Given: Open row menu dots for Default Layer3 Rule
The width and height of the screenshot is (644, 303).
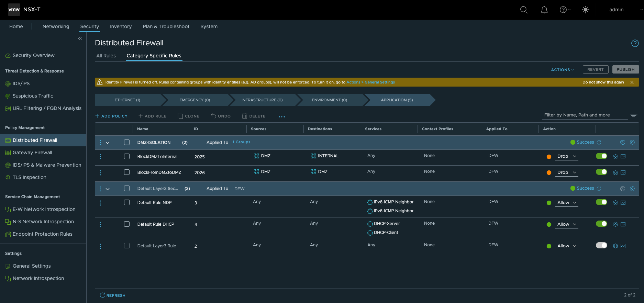Looking at the screenshot, I should (x=100, y=246).
